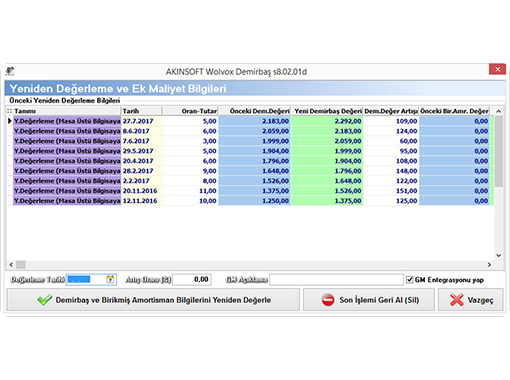Click the GM Açıklama text field
Screen dimensions: 510x380
pyautogui.click(x=336, y=280)
